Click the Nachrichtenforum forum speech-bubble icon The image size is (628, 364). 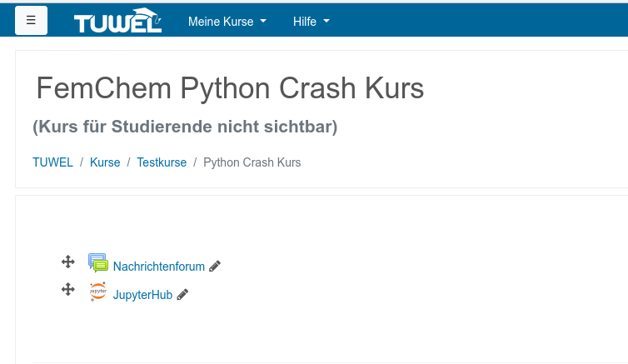[x=98, y=264]
